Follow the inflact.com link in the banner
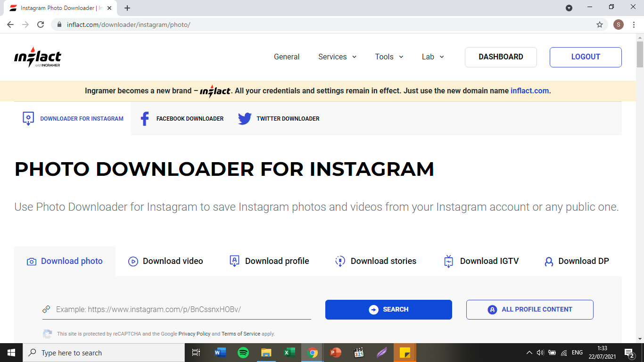This screenshot has height=362, width=644. [530, 90]
